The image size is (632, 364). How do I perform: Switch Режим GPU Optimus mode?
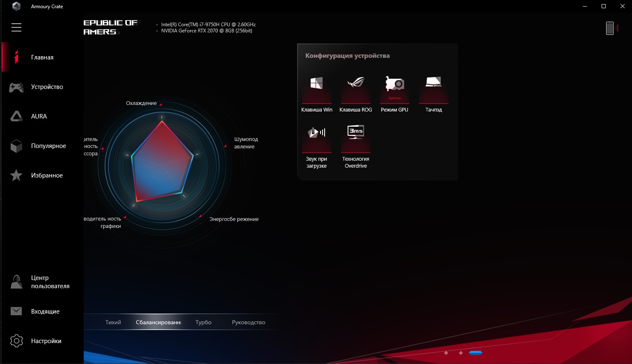[x=394, y=89]
